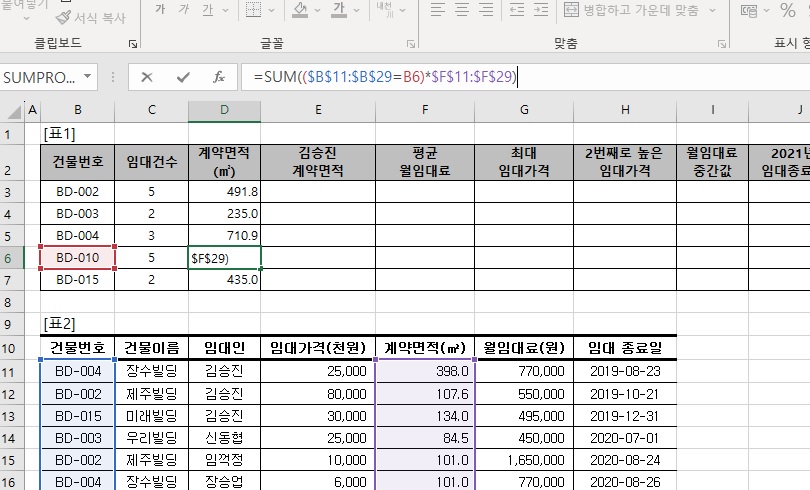
Task: Expand the fill color dropdown arrow
Action: [x=319, y=11]
